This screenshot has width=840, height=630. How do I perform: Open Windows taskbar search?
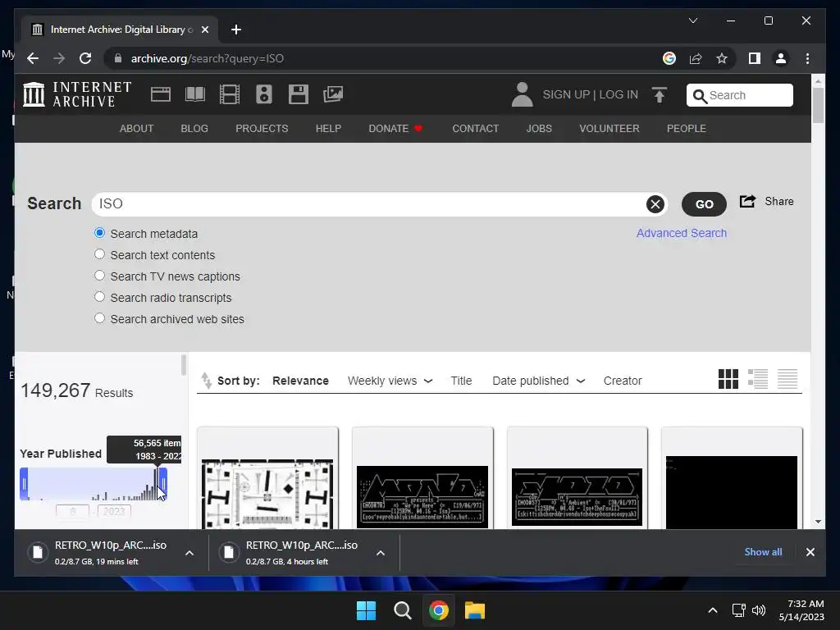pos(402,610)
